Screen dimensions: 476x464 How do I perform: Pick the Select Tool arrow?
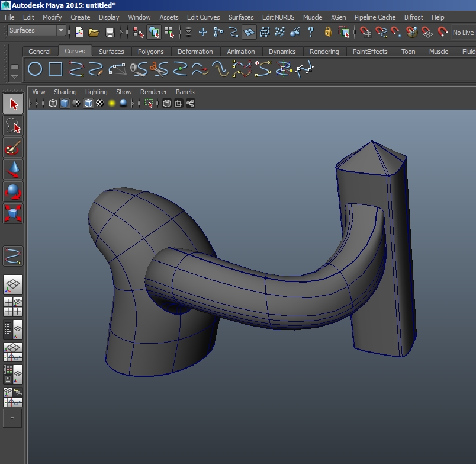pyautogui.click(x=13, y=104)
